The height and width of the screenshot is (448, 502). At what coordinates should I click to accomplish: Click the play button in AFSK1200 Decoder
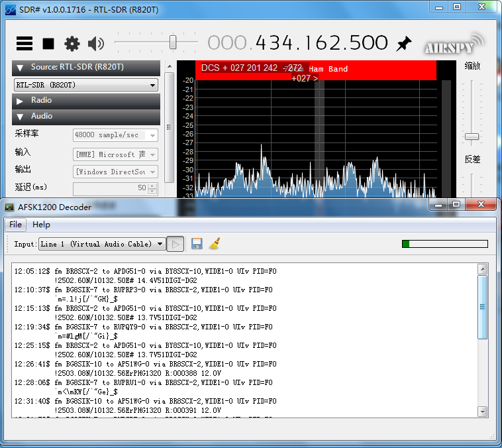pyautogui.click(x=176, y=244)
